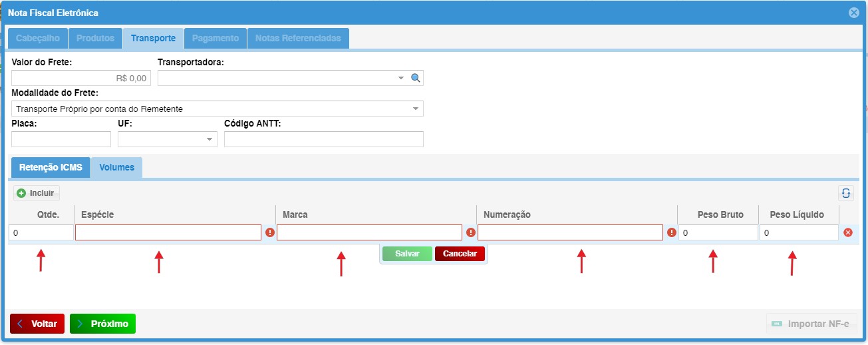Go to the next step with Próximo
Image resolution: width=868 pixels, height=345 pixels.
tap(102, 324)
